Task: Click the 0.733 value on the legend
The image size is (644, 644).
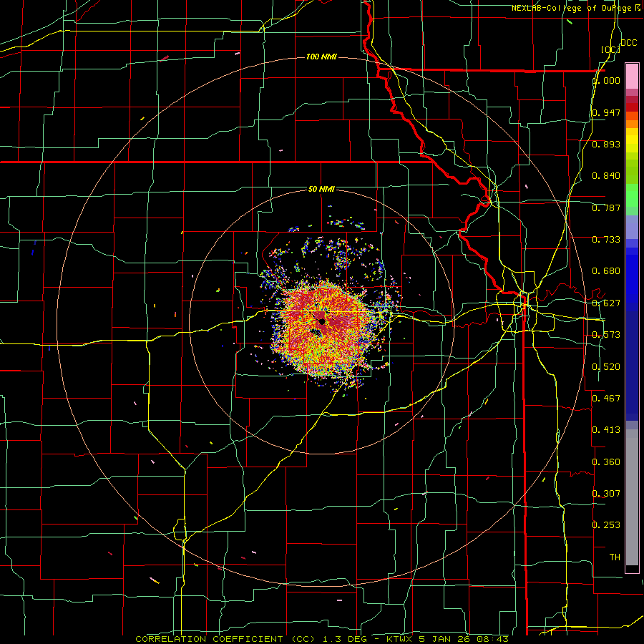Action: [606, 240]
